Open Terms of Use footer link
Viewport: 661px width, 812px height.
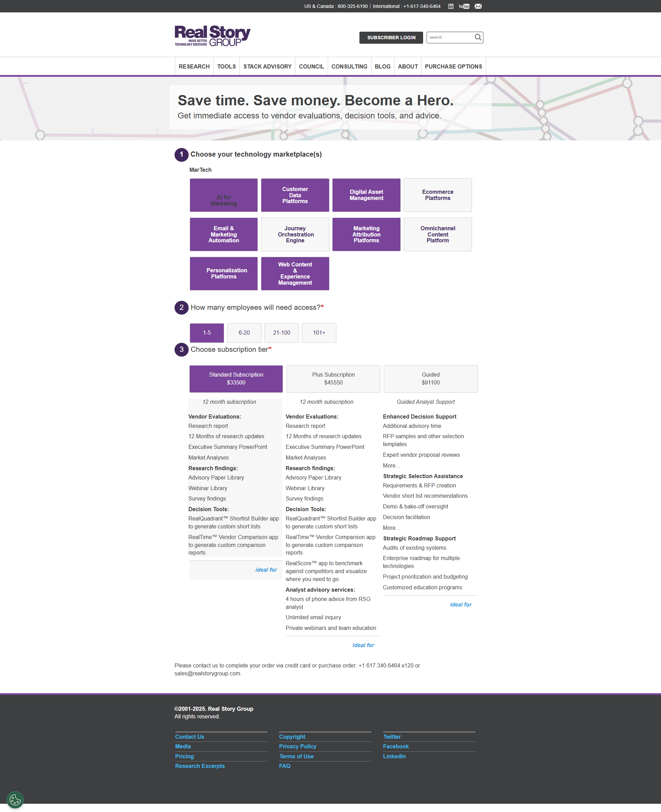[296, 756]
